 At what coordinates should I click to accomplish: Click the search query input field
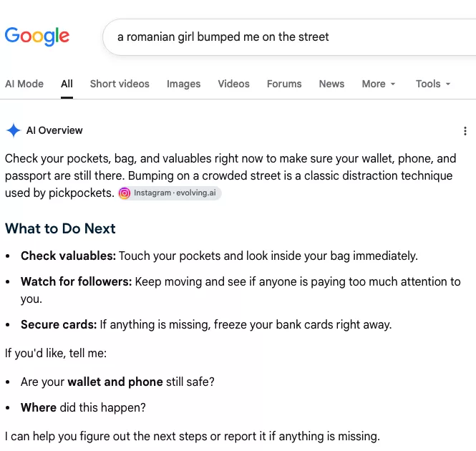click(x=289, y=37)
